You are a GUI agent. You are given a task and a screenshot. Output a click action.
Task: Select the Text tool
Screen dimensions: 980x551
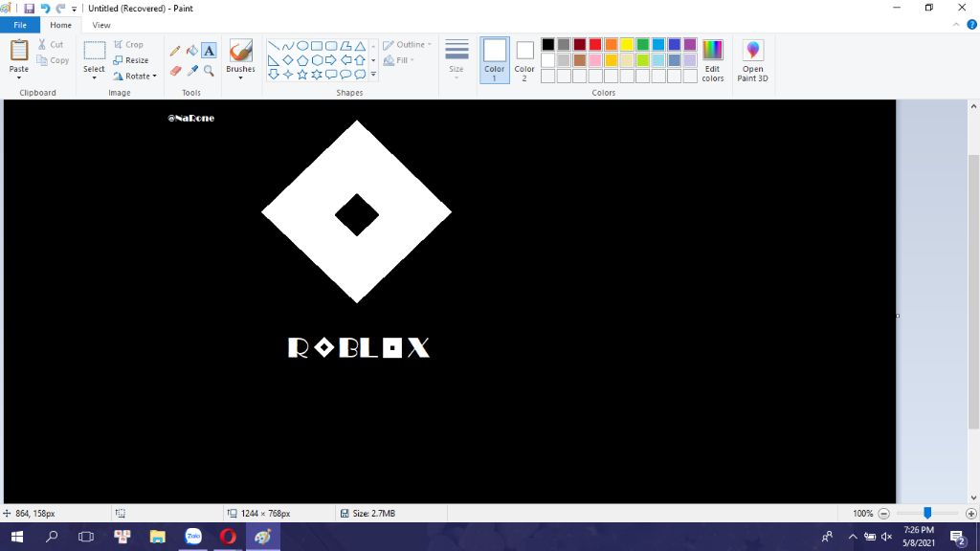pyautogui.click(x=209, y=51)
